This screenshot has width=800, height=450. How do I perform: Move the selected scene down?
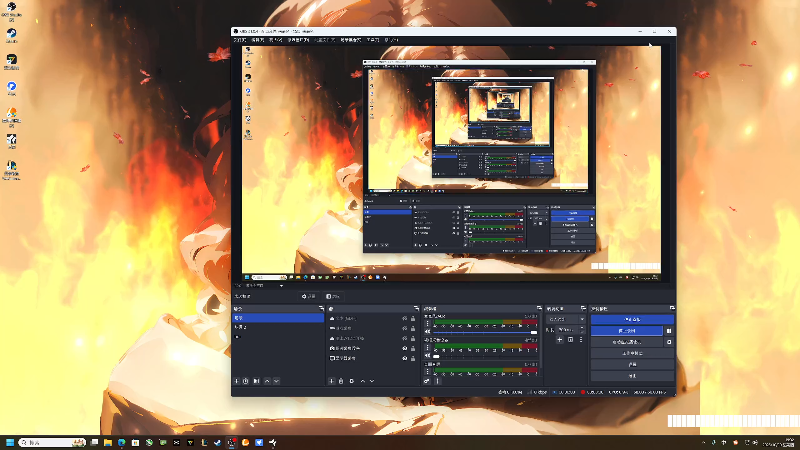click(x=277, y=381)
